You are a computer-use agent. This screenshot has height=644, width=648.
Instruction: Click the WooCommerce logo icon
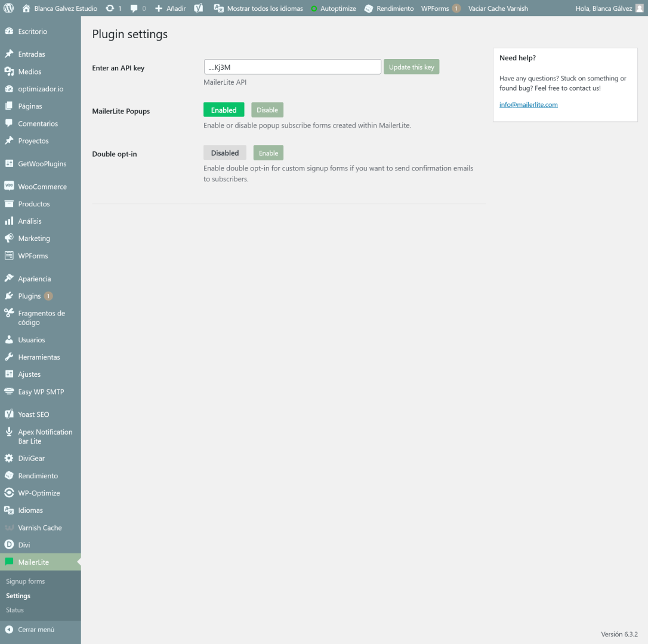pos(9,186)
